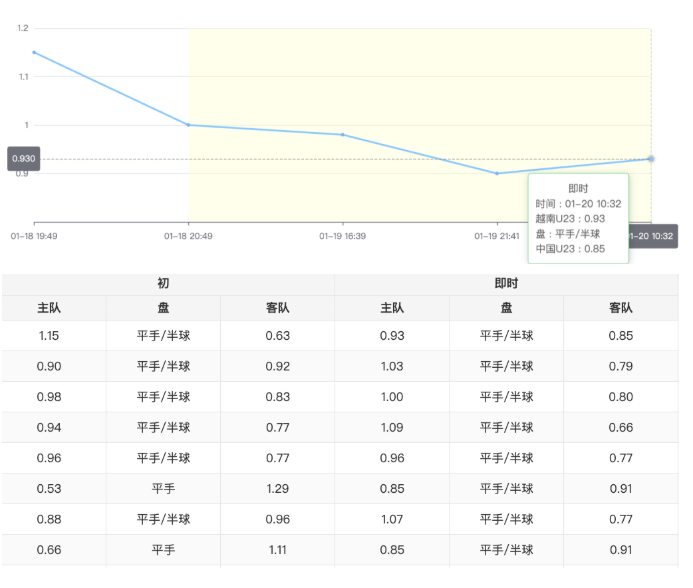
Task: Click the 主队 column header under 初
Action: coord(49,309)
